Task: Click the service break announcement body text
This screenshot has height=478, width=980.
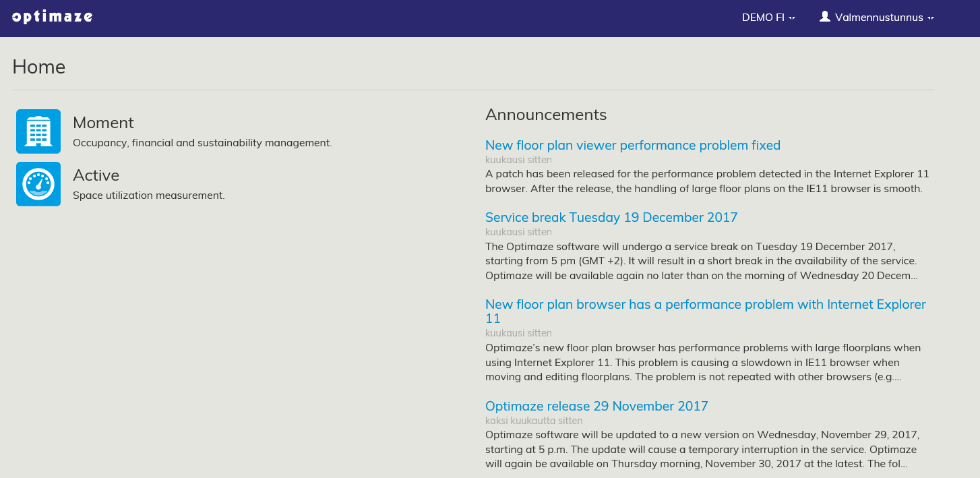Action: point(701,261)
